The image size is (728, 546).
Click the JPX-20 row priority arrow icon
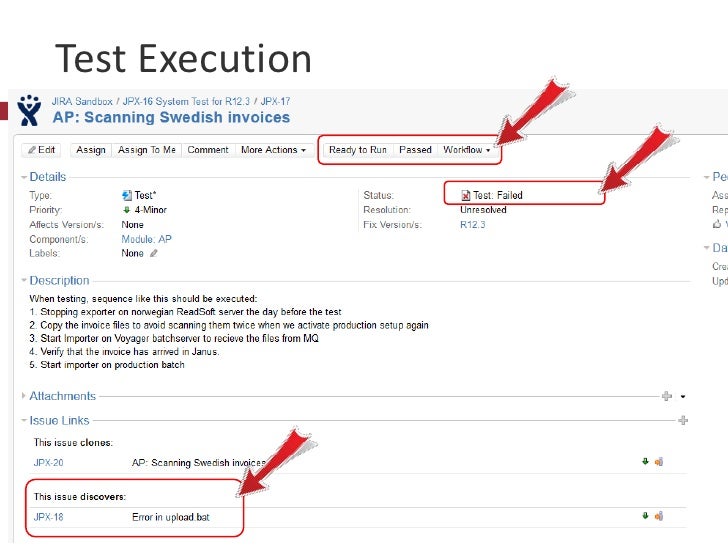(x=645, y=462)
